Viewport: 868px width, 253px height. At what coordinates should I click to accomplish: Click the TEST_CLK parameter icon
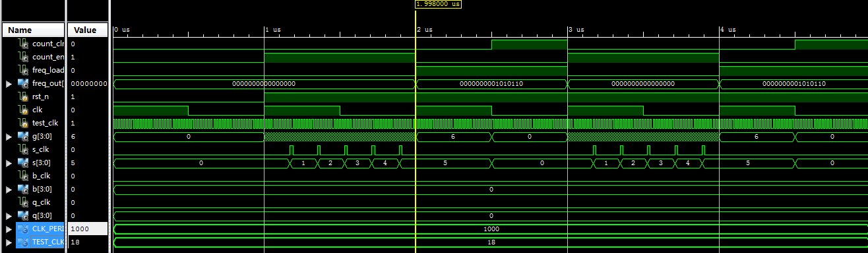pyautogui.click(x=22, y=242)
